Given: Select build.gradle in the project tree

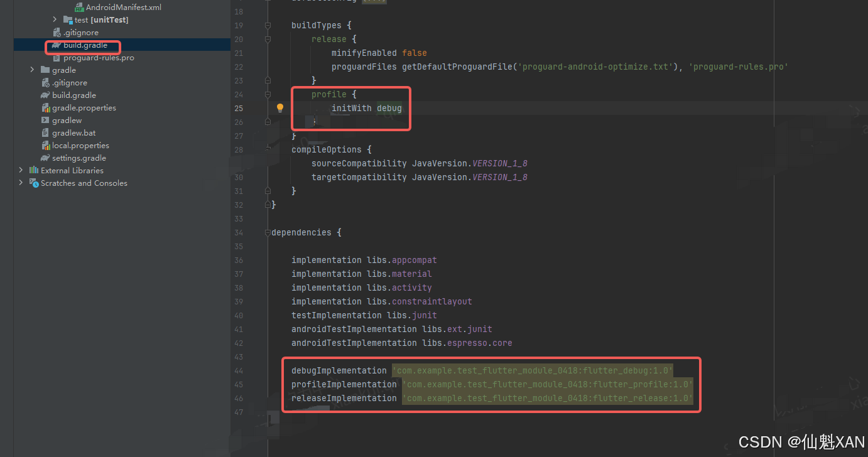Looking at the screenshot, I should (82, 45).
